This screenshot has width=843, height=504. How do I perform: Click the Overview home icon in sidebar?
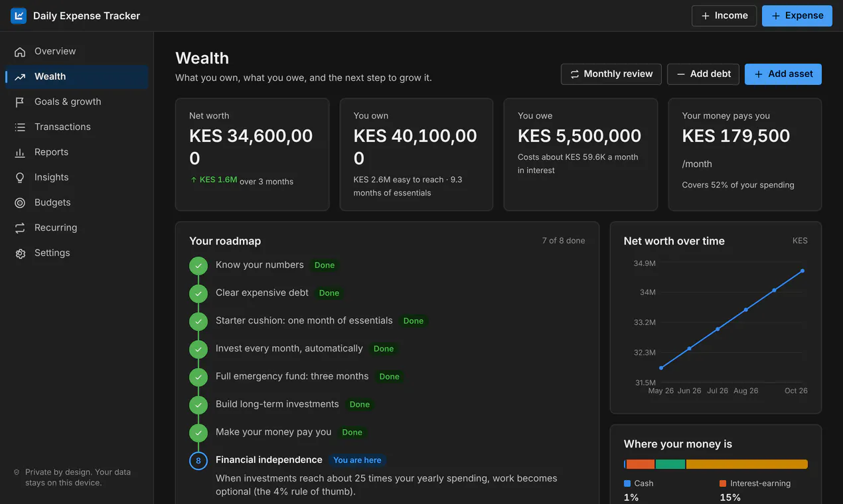[20, 52]
